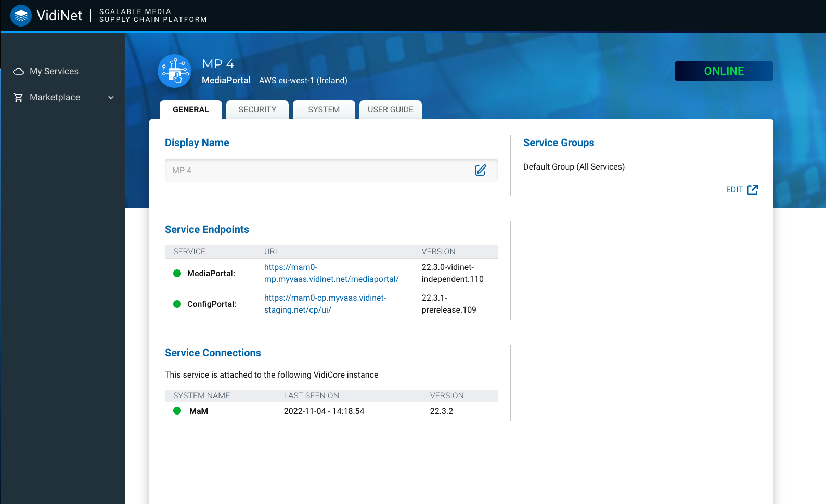Open the ConfigPortal endpoint URL
The height and width of the screenshot is (504, 826).
point(325,304)
